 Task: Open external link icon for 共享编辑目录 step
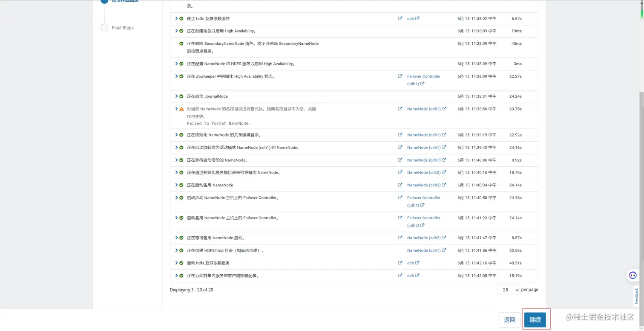pos(400,135)
